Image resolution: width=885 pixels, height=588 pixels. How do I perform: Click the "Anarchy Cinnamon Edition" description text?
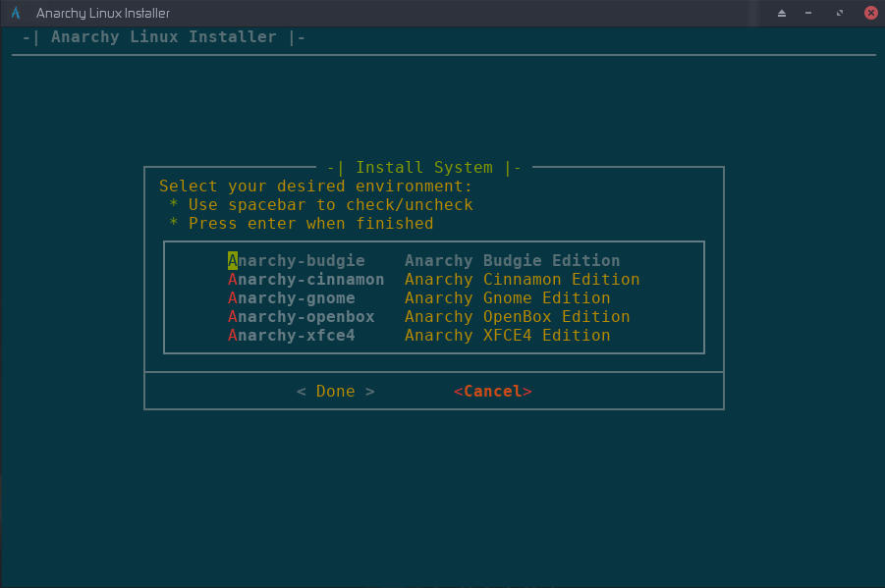pos(522,280)
